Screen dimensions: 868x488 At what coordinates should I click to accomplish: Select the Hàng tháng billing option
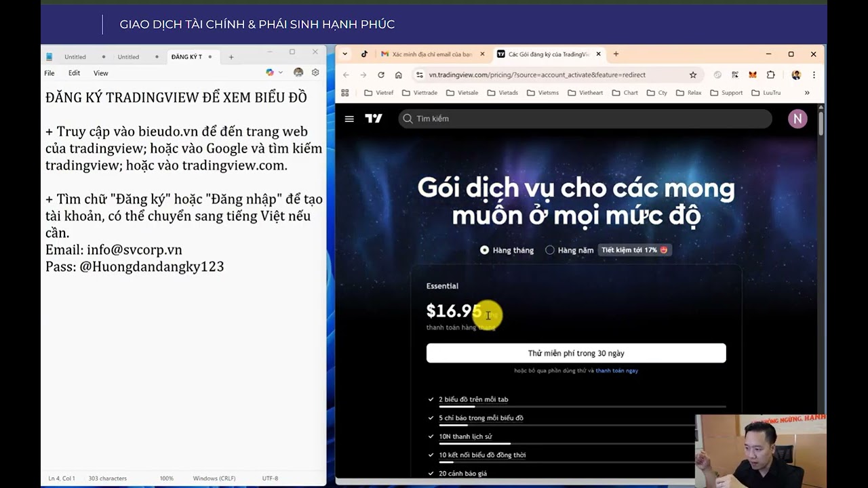[507, 250]
